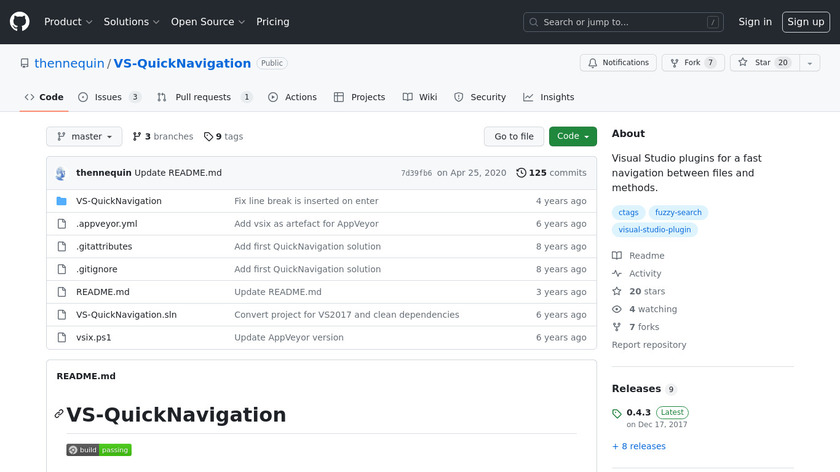
Task: View the 3 branches link
Action: coord(163,137)
